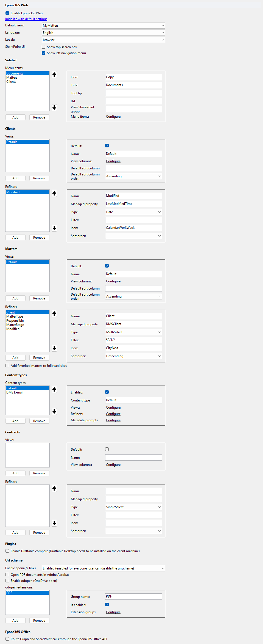This screenshot has height=644, width=263.
Task: Open Matters refiner Type MultiSelect dropdown
Action: point(133,332)
